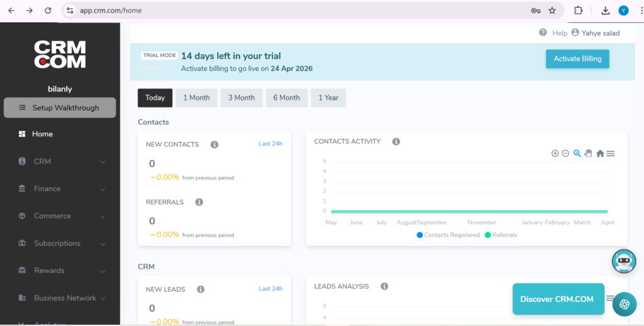The image size is (644, 326).
Task: Click the Discover CRM.COM button
Action: [x=558, y=299]
